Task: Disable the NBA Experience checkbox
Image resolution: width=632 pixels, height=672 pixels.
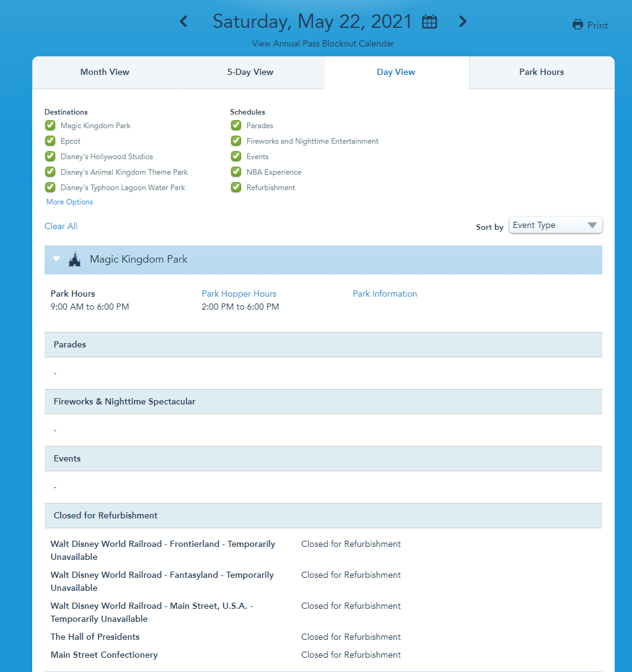Action: (236, 172)
